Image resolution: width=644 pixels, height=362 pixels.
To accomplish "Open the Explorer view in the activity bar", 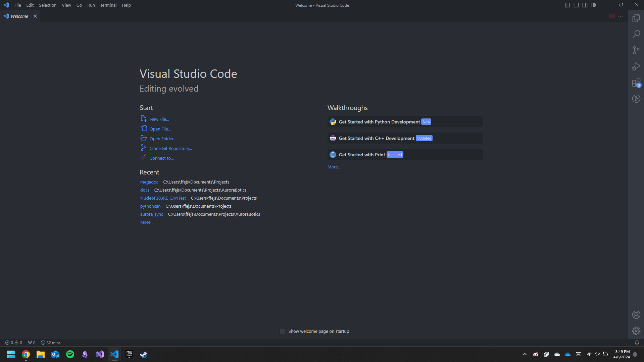I will (636, 18).
